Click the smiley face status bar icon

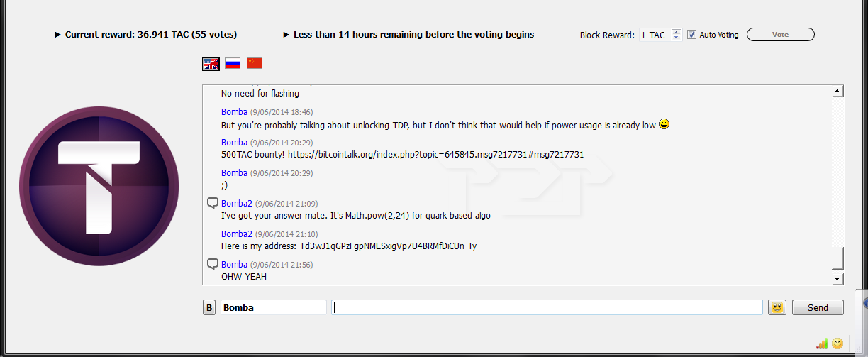click(x=838, y=344)
